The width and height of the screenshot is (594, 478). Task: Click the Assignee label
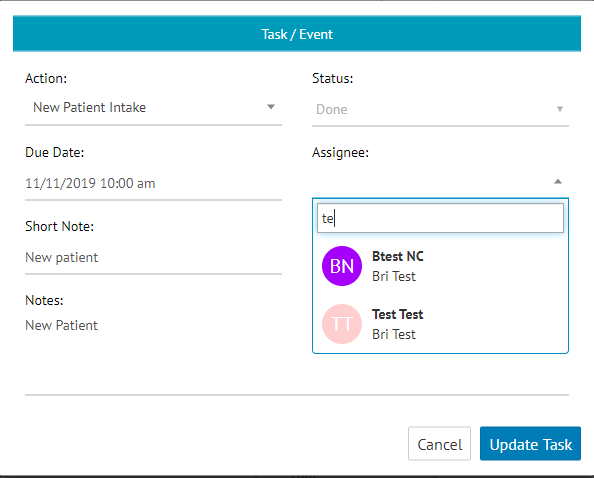tap(340, 153)
